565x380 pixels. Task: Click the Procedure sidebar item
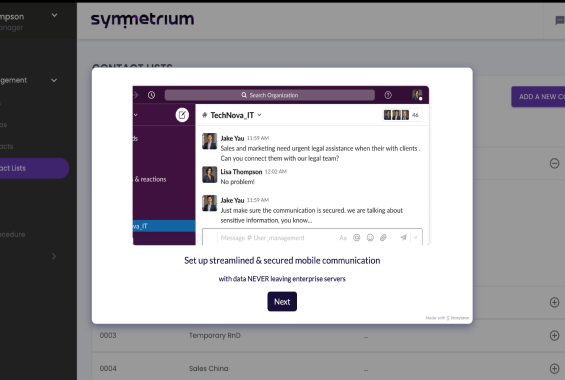(x=13, y=234)
